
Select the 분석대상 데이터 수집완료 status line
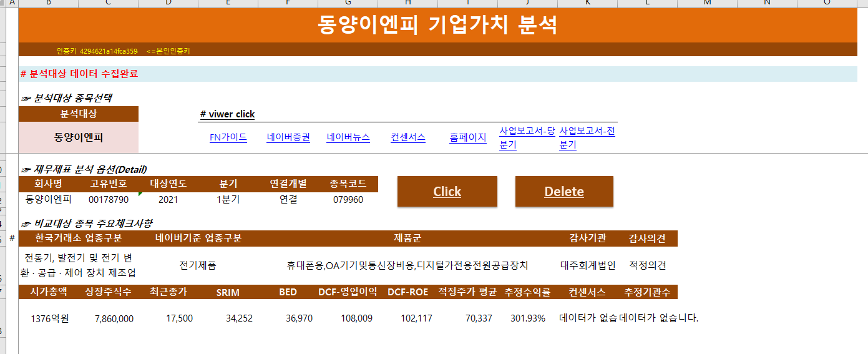tap(438, 74)
